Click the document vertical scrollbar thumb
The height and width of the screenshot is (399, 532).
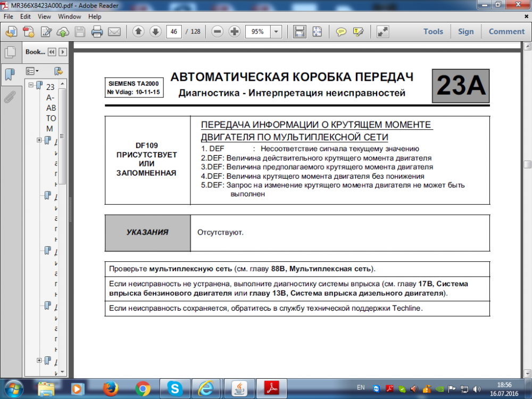(x=527, y=164)
